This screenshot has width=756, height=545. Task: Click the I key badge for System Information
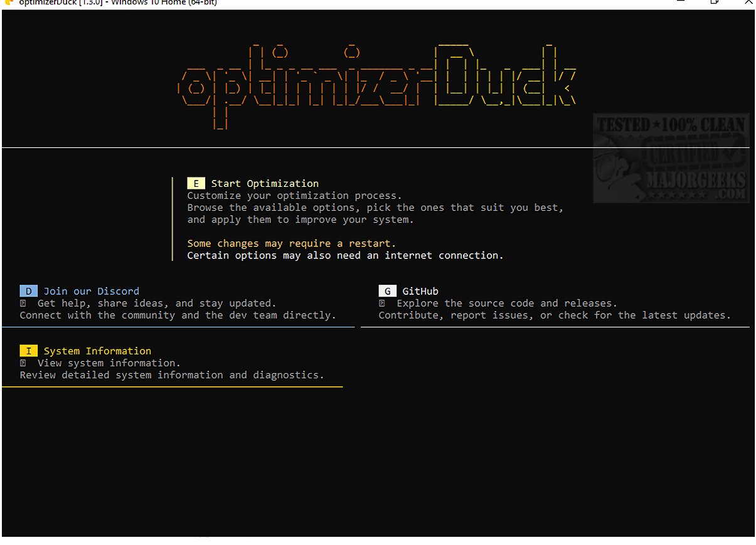tap(29, 351)
